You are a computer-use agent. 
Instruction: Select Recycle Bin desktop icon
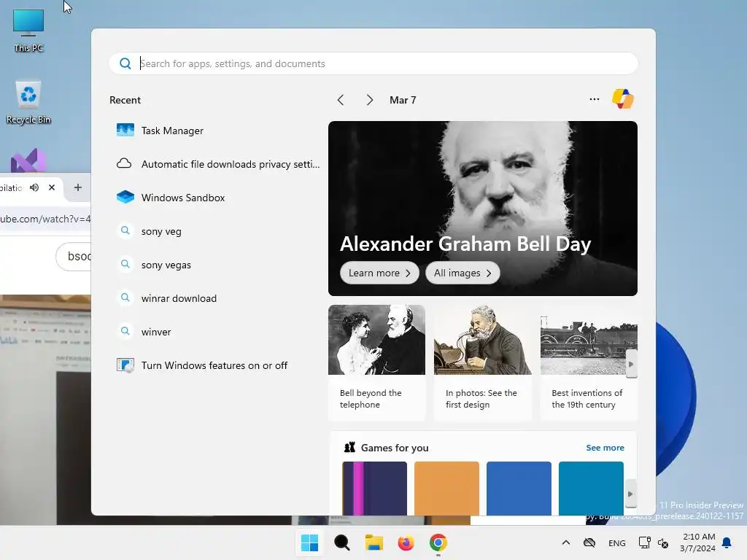[x=28, y=102]
